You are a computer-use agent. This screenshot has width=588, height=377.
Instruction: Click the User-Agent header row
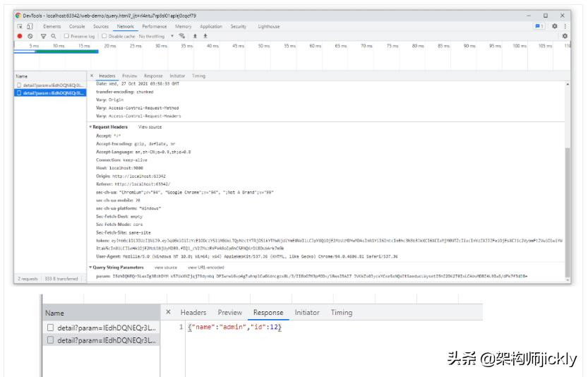[247, 256]
